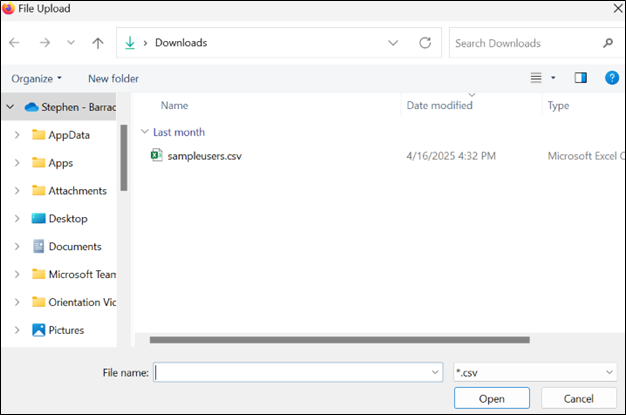Open the change view options menu
Image resolution: width=626 pixels, height=415 pixels.
point(541,78)
